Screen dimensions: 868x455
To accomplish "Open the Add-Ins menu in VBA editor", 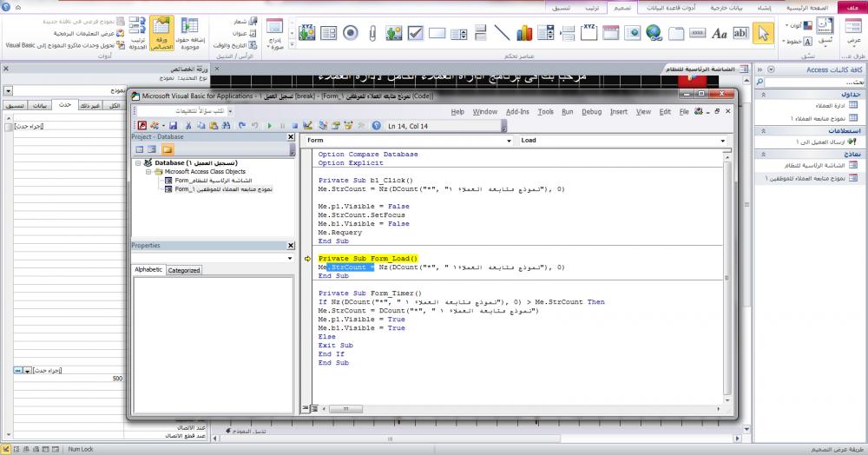I will pyautogui.click(x=517, y=112).
